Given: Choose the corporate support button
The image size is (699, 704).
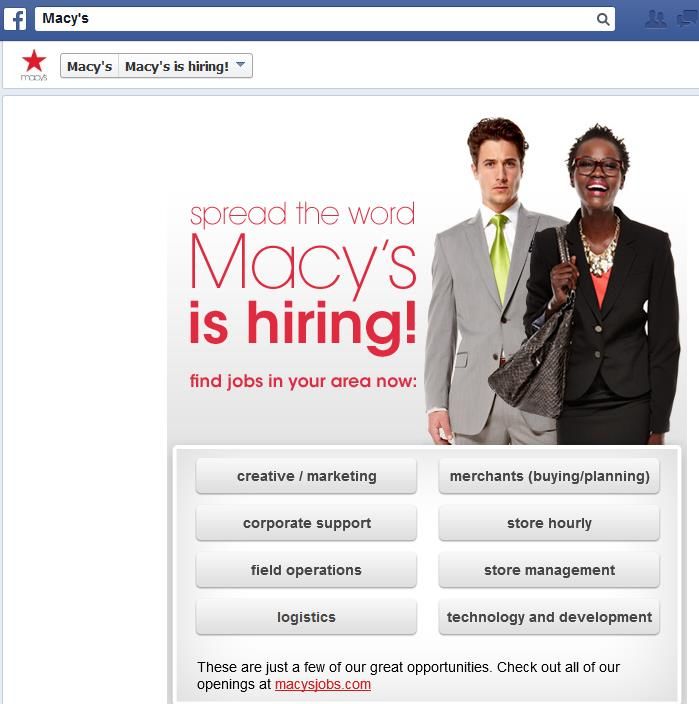Looking at the screenshot, I should [306, 523].
